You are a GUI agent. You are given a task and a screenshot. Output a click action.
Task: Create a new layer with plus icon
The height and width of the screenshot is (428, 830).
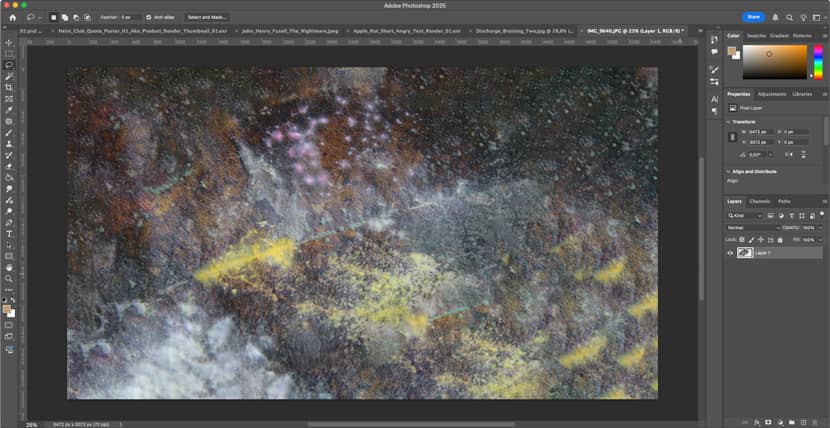803,422
